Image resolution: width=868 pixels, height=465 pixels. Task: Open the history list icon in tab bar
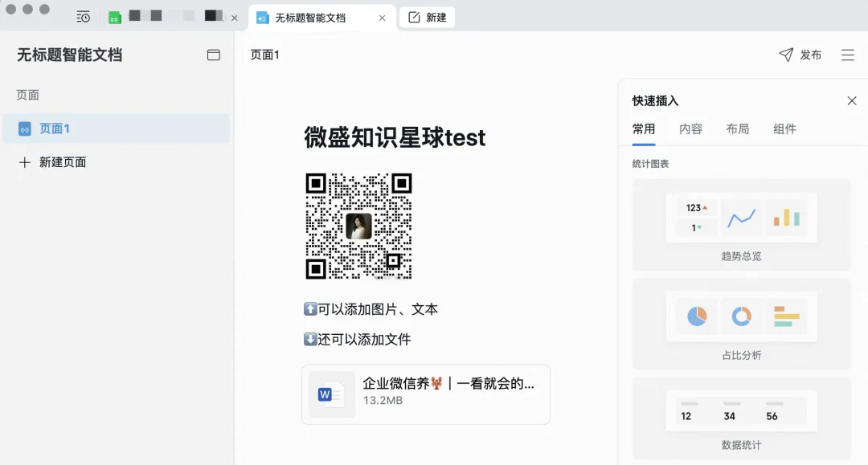pyautogui.click(x=83, y=17)
